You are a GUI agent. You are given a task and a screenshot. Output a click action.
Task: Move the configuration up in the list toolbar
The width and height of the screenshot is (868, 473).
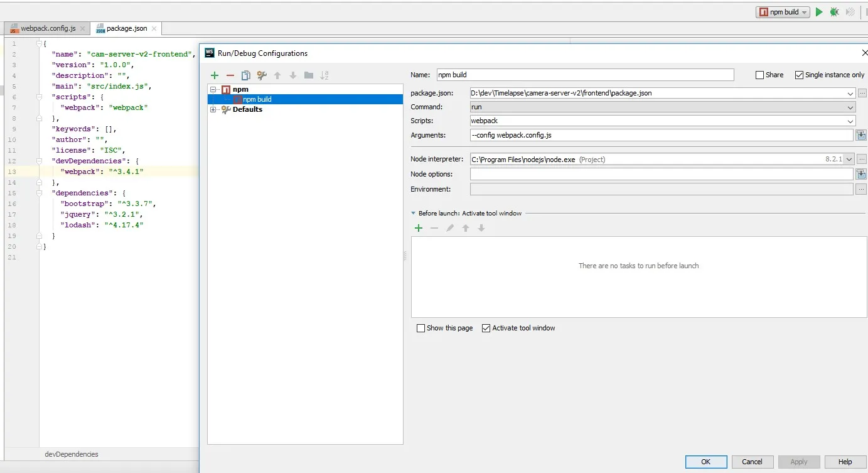point(277,75)
